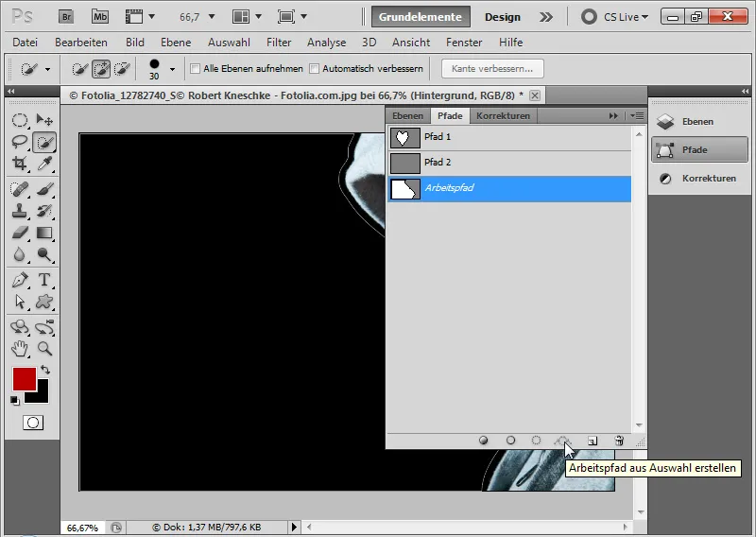
Task: Select the Crop tool
Action: 19,164
